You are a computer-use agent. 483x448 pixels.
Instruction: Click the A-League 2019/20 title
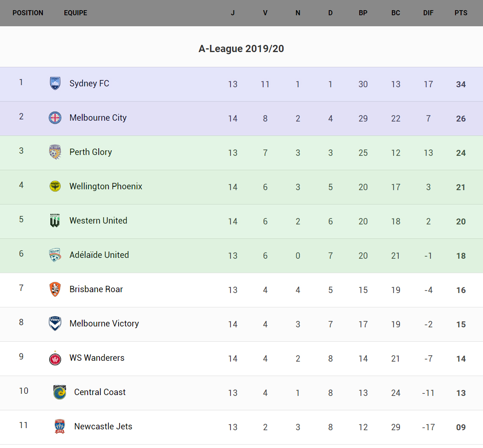(241, 49)
